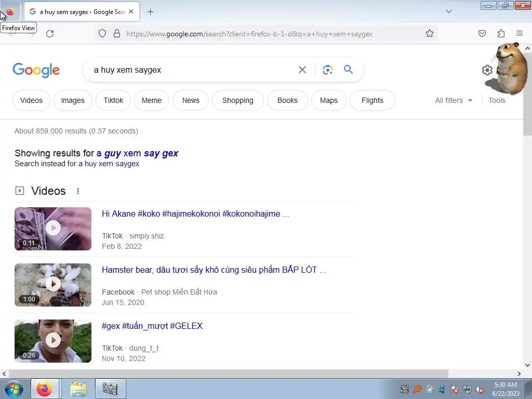Play the #gex #tuấn_mượt video thumbnail
The image size is (532, 399).
53,341
